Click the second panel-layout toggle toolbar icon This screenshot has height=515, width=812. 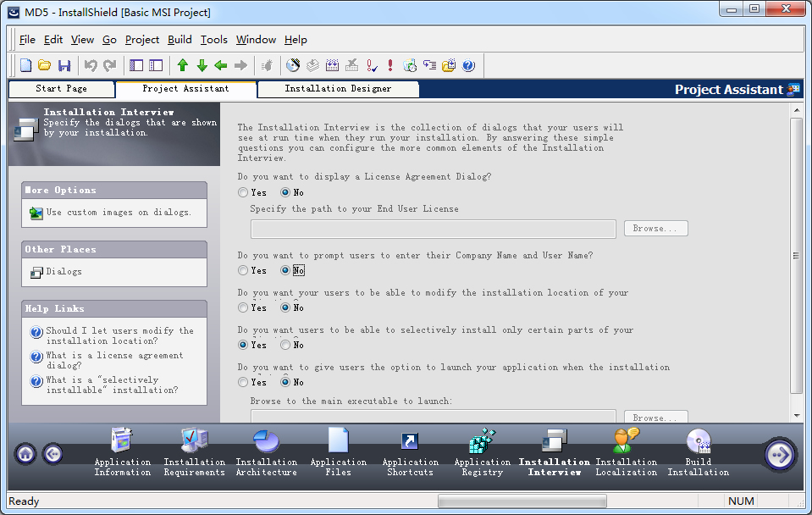[x=156, y=65]
